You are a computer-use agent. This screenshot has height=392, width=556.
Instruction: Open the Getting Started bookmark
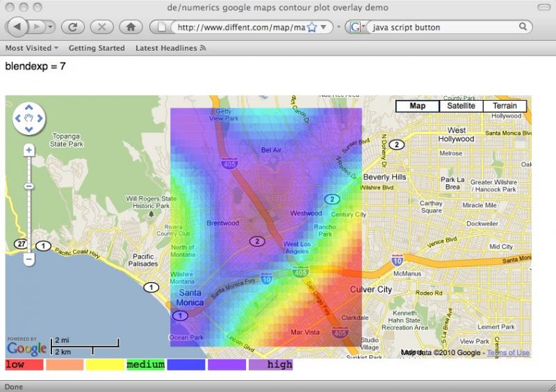coord(97,48)
